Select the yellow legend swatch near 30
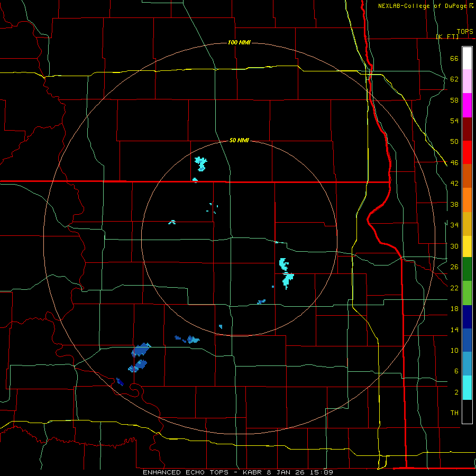Viewport: 476px width, 476px height. click(467, 246)
